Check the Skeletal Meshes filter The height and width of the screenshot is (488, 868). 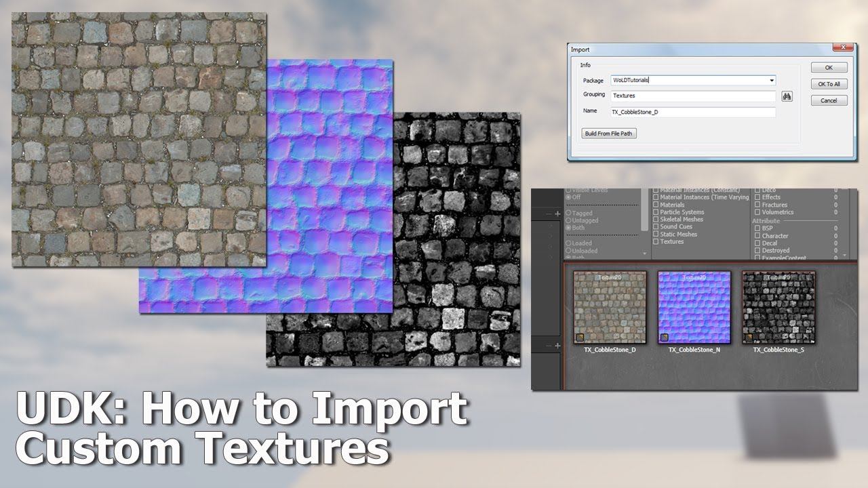(x=656, y=220)
